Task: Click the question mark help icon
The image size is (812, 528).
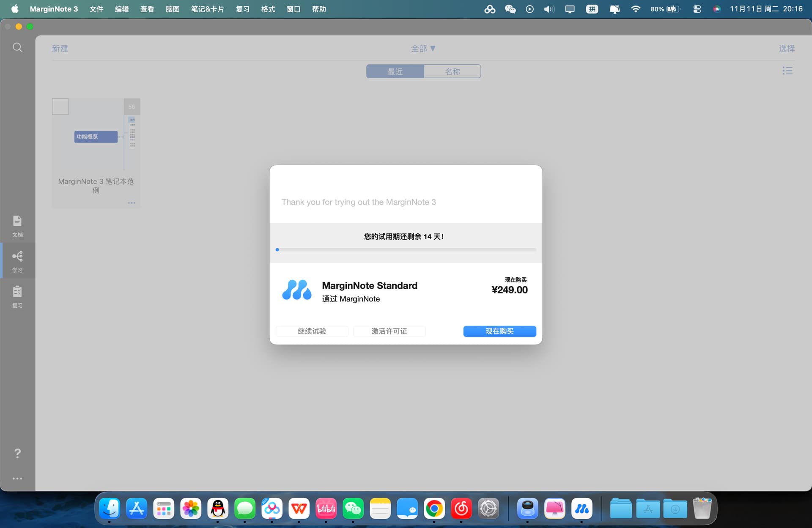Action: pos(17,453)
